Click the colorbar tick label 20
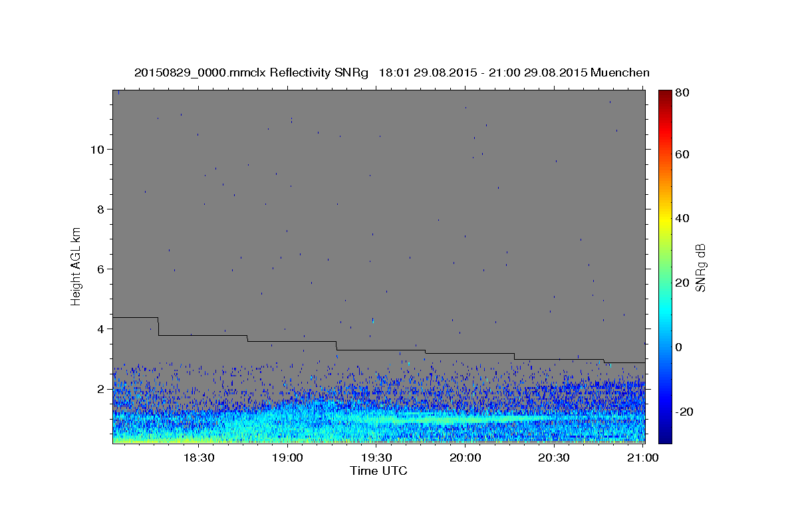This screenshot has height=532, width=798. coord(682,283)
